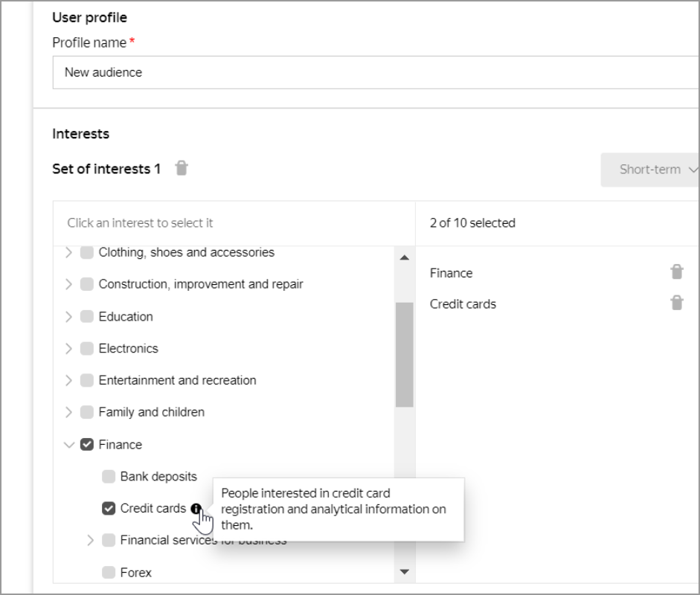The image size is (700, 595).
Task: Click the Profile name input field
Action: (x=372, y=73)
